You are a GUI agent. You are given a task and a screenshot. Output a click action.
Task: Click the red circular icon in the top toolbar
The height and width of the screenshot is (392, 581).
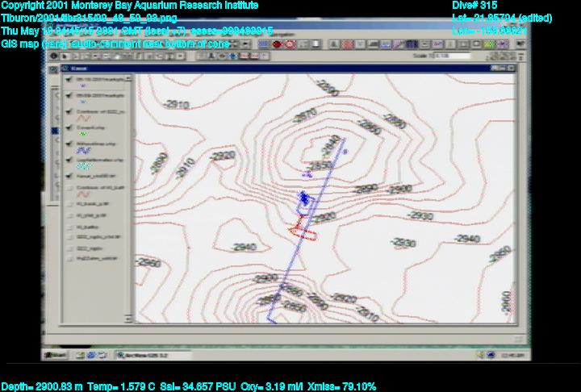[278, 44]
